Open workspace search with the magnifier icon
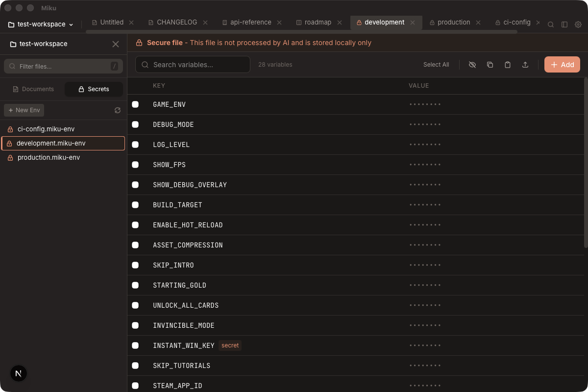Screen dimensions: 588x392 550,24
